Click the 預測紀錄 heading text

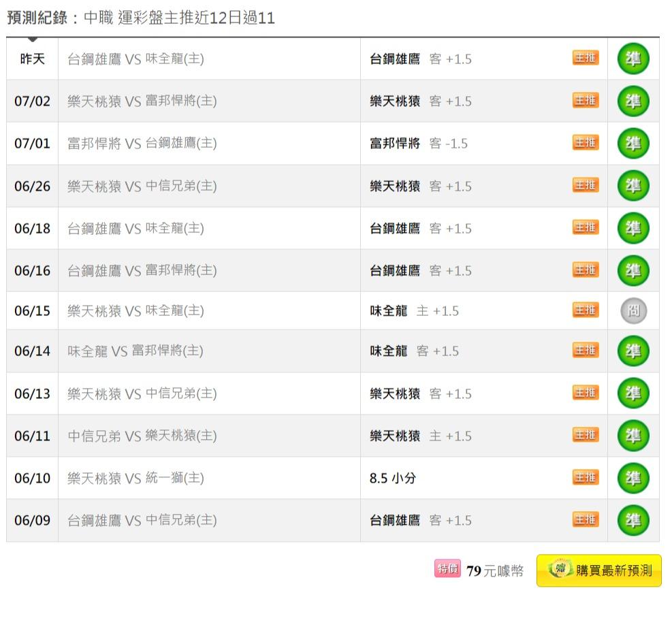[37, 18]
